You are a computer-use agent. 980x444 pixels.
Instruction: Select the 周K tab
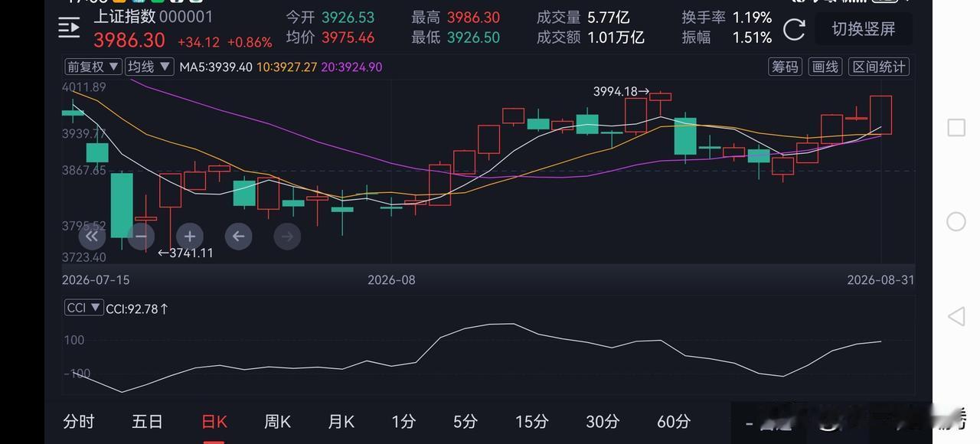[x=277, y=421]
